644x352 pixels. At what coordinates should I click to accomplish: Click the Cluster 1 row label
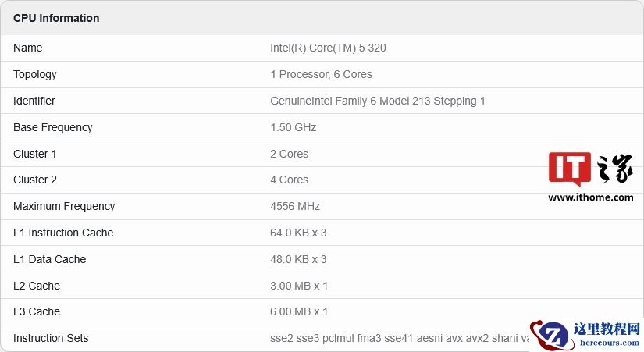[x=35, y=154]
